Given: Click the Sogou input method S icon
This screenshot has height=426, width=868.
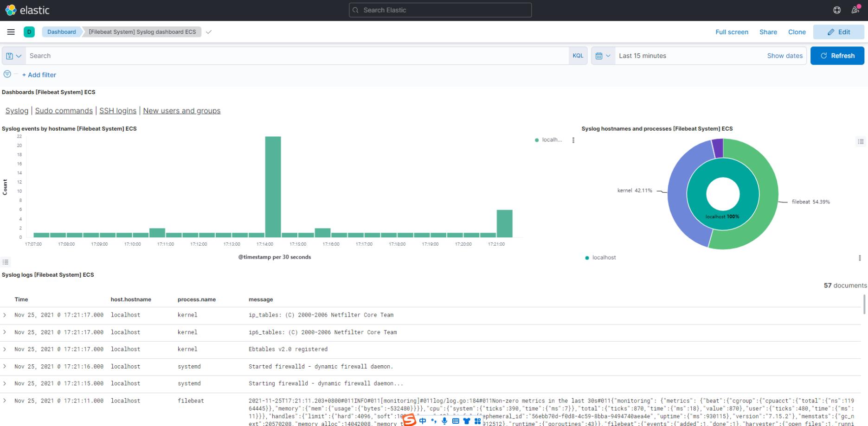Looking at the screenshot, I should click(409, 420).
